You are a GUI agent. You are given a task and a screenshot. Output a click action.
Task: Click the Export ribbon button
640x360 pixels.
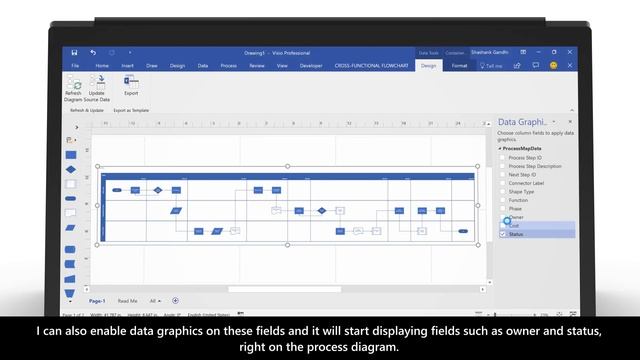(131, 86)
